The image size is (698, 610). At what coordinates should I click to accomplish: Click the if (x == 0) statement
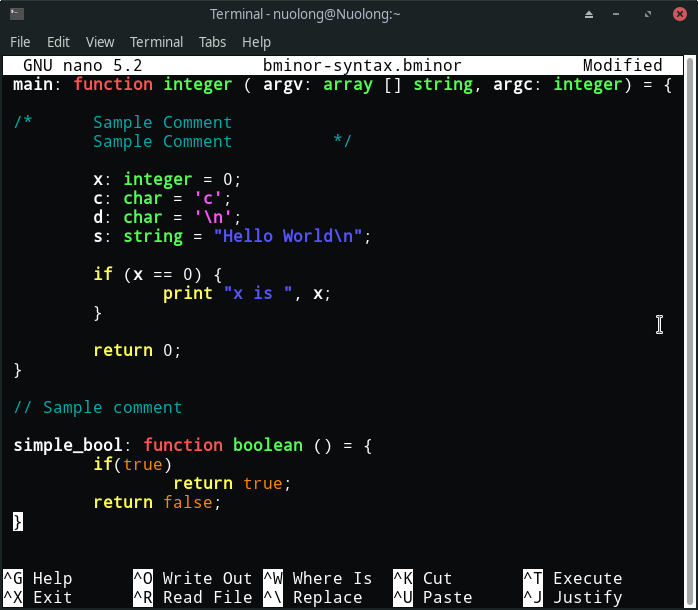coord(158,274)
